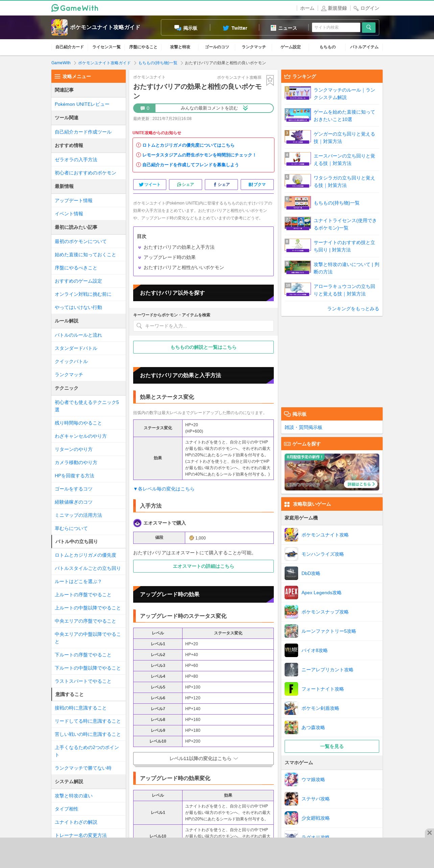Open the ポケモンスナップ攻略 game icon
Screen dimensions: 434x868
[291, 612]
